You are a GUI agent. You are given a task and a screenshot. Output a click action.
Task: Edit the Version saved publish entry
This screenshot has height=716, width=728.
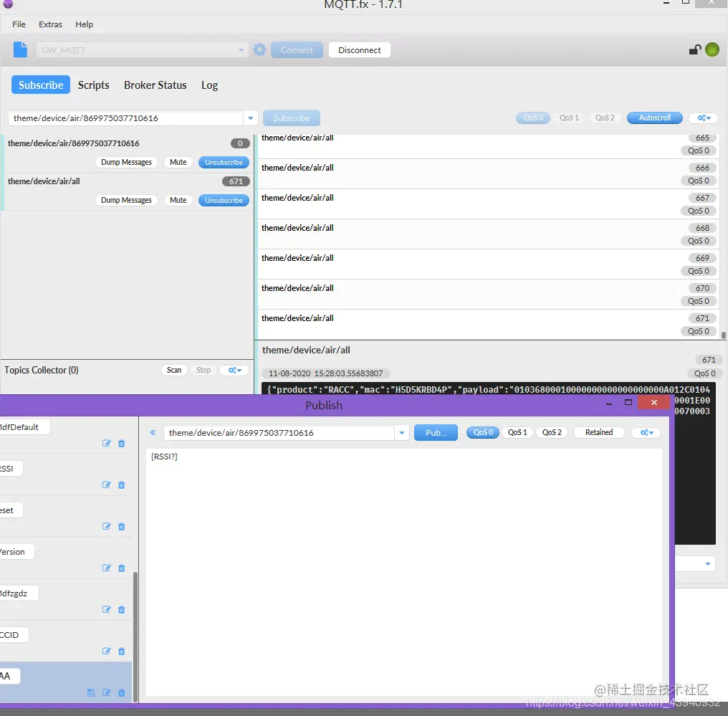pyautogui.click(x=106, y=568)
